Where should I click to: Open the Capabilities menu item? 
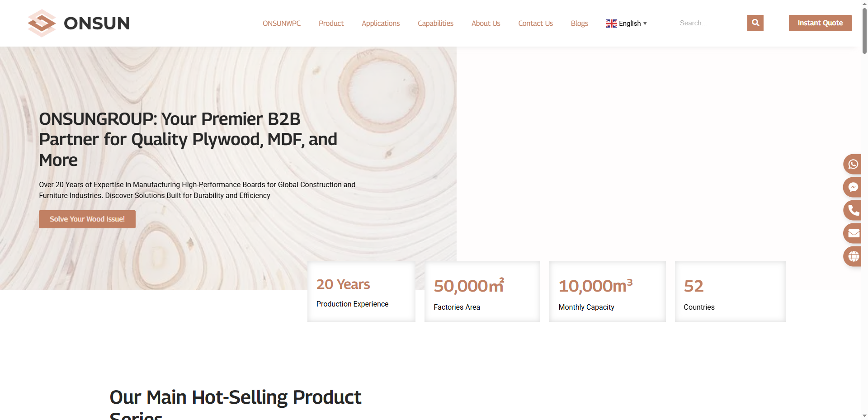tap(435, 24)
